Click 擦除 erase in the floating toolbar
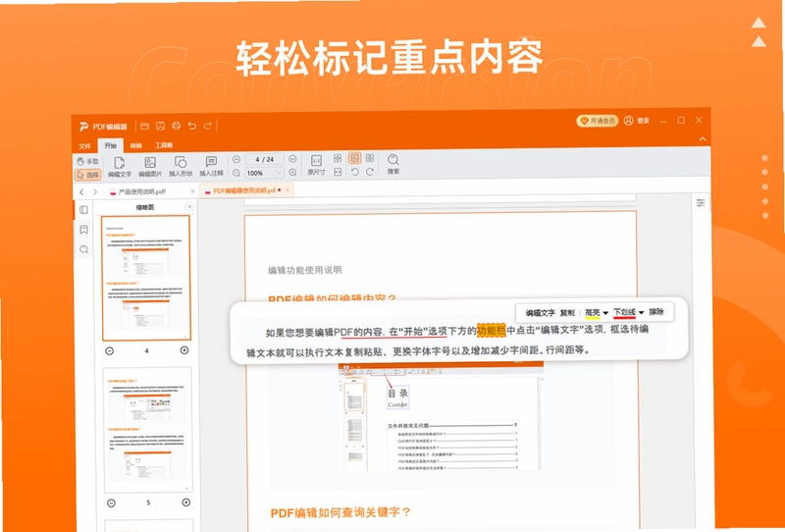The height and width of the screenshot is (532, 785). [x=656, y=311]
